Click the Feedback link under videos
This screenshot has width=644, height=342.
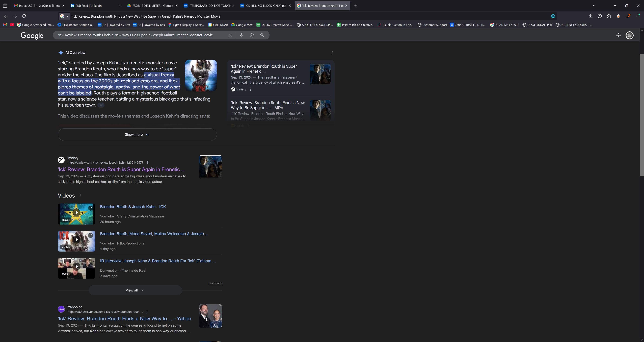pos(215,283)
